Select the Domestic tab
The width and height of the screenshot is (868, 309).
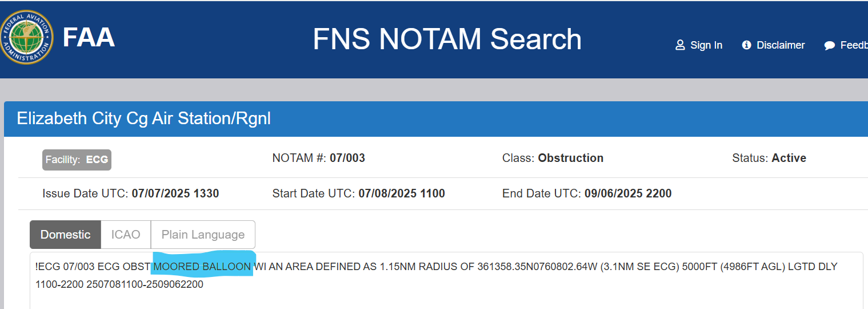coord(65,235)
